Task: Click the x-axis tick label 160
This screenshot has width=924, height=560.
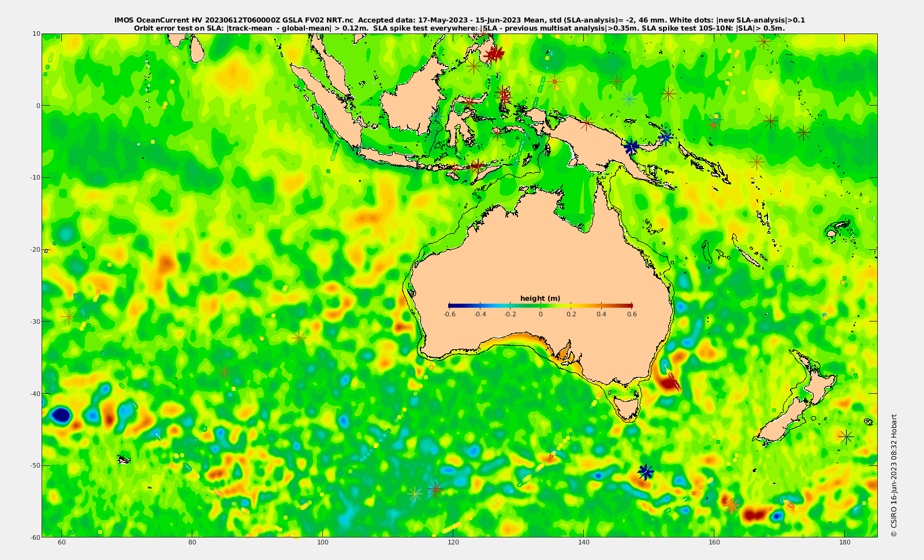Action: (714, 542)
